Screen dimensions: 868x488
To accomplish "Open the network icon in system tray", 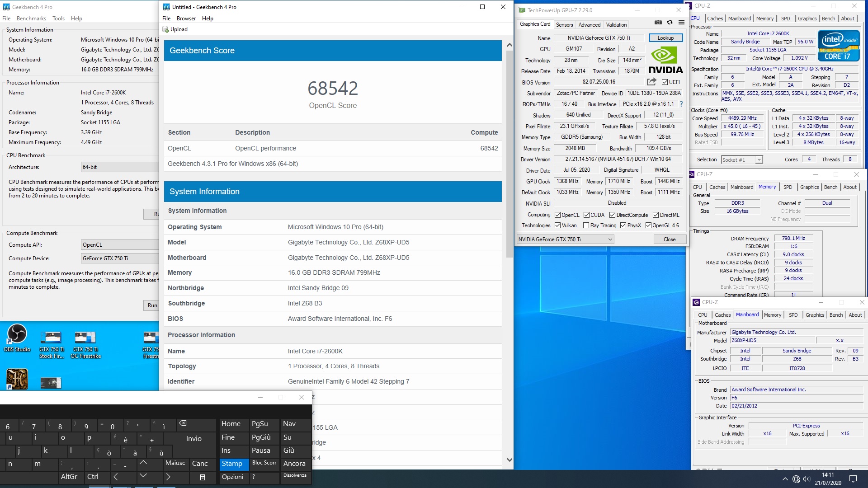I will [796, 479].
